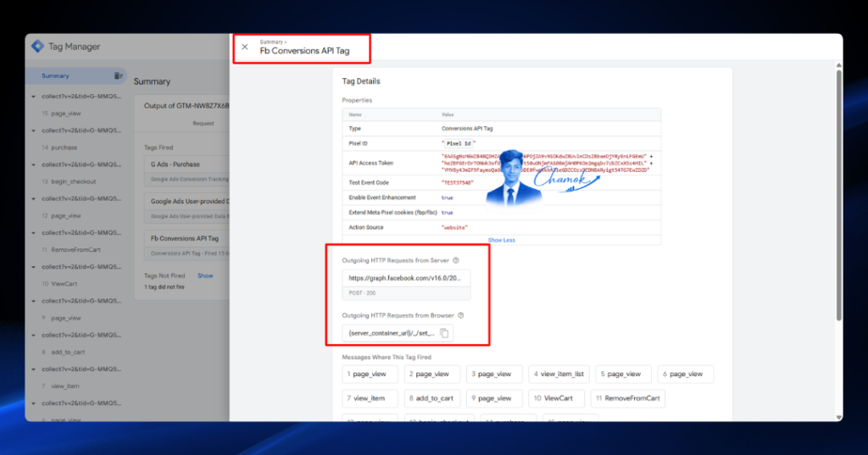Screen dimensions: 868x455
Task: Close the Fb Conversions API Tag panel
Action: pyautogui.click(x=245, y=47)
